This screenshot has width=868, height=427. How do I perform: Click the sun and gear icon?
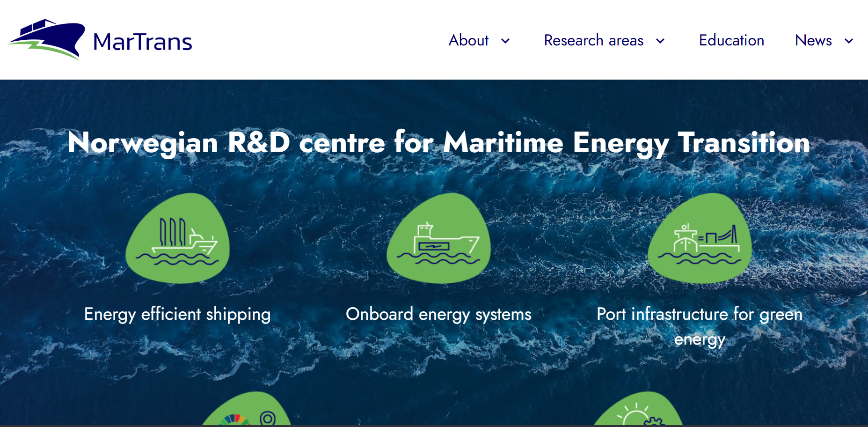pyautogui.click(x=639, y=417)
